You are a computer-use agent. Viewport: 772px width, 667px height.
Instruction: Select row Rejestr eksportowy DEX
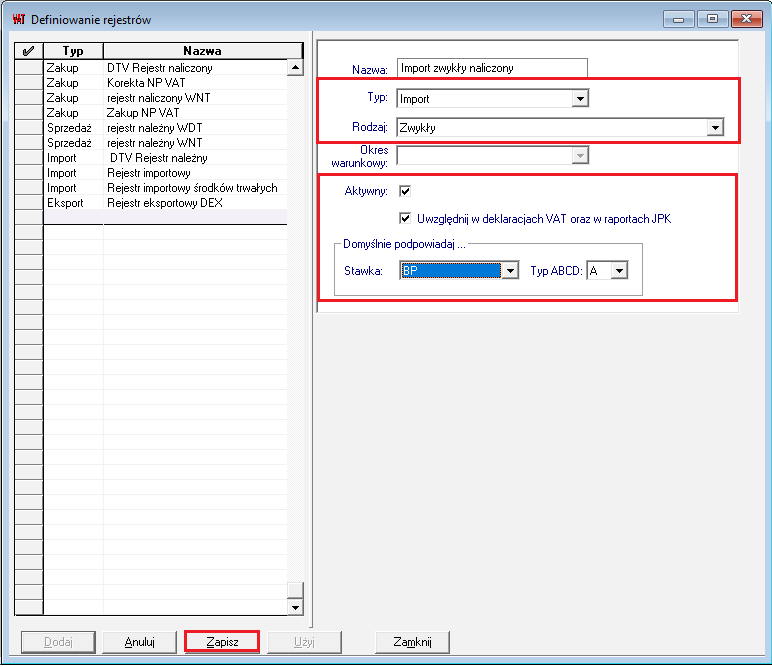(165, 203)
